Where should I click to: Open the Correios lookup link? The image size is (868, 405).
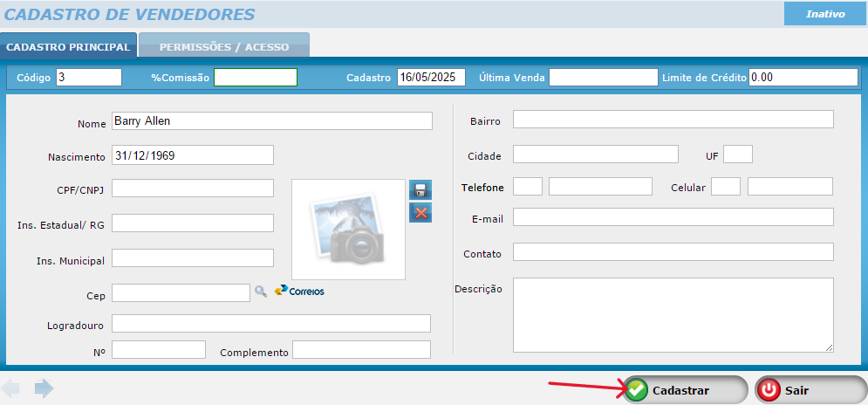pos(299,291)
